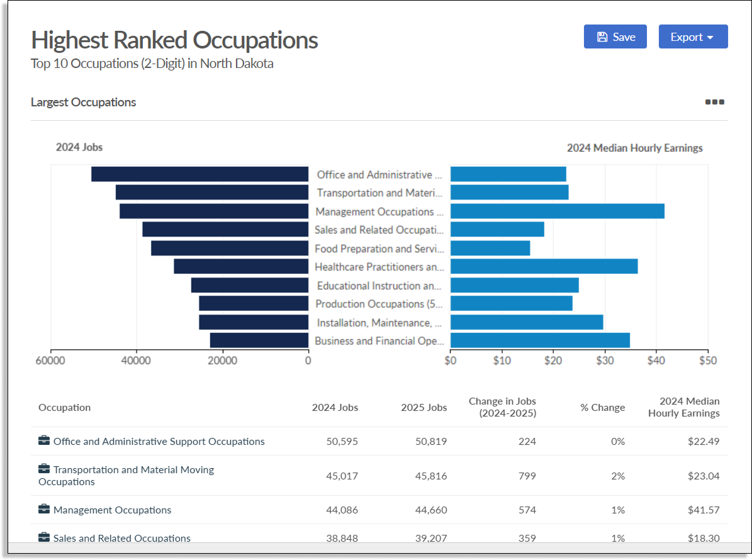Open the Export dropdown menu
752x560 pixels.
tap(693, 37)
